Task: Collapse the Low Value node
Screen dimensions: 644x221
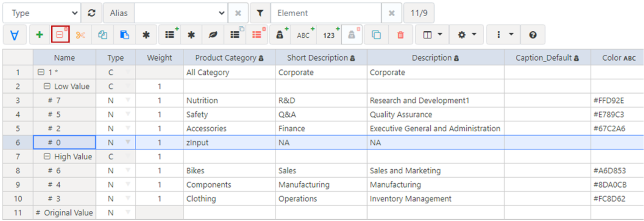Action: click(47, 86)
